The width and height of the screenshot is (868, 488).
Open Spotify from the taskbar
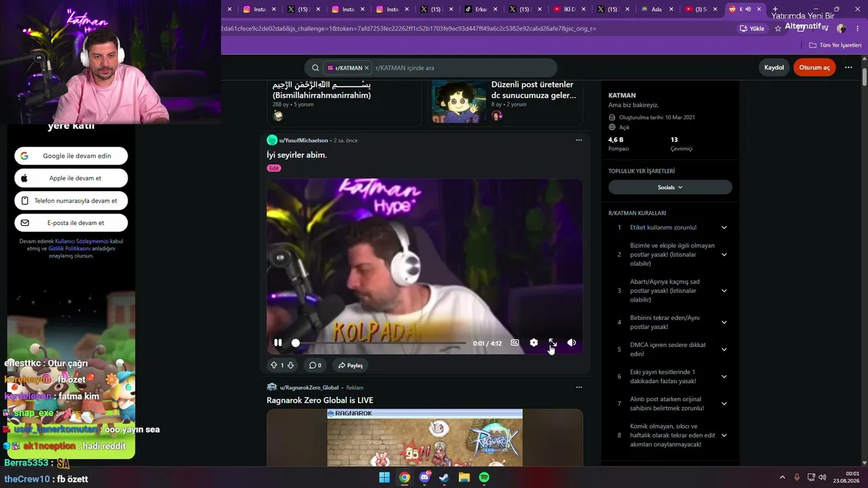[x=484, y=477]
